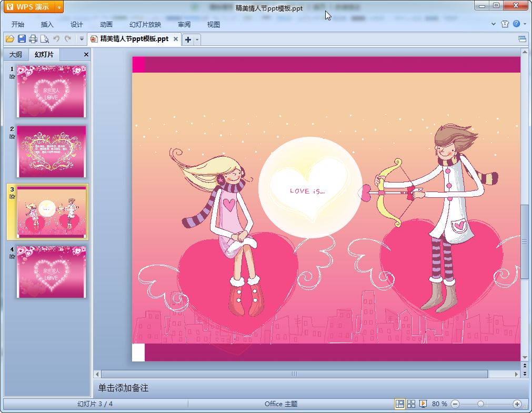Switch to the 大纲 outline tab
This screenshot has width=532, height=413.
pos(16,54)
